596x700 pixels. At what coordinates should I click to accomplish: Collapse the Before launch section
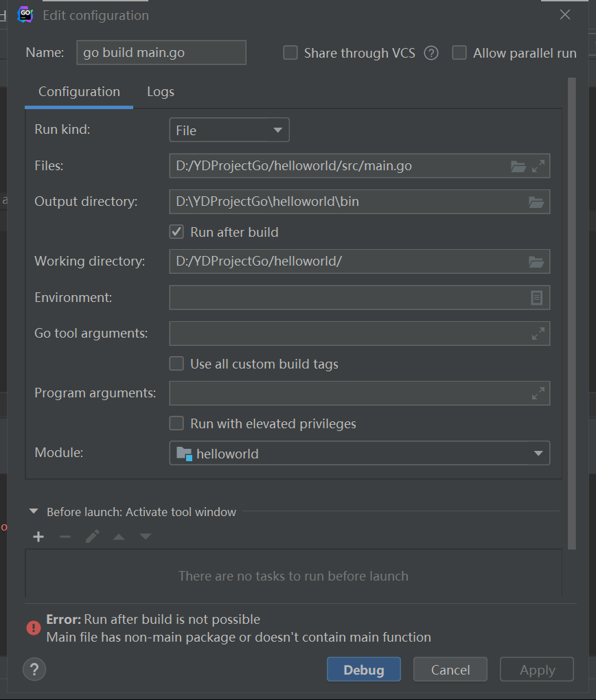(x=34, y=511)
